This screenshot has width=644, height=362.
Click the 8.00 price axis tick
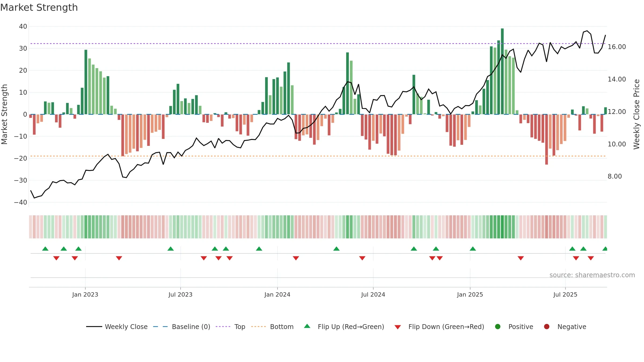pos(614,176)
